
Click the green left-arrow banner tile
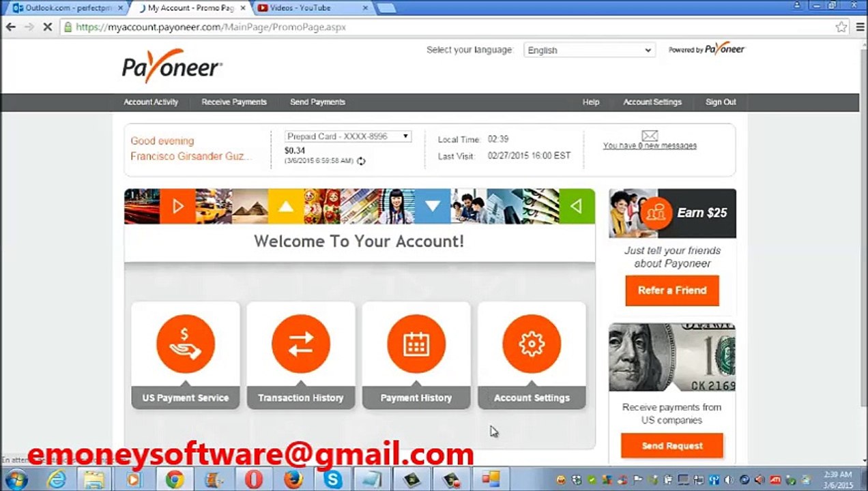577,206
